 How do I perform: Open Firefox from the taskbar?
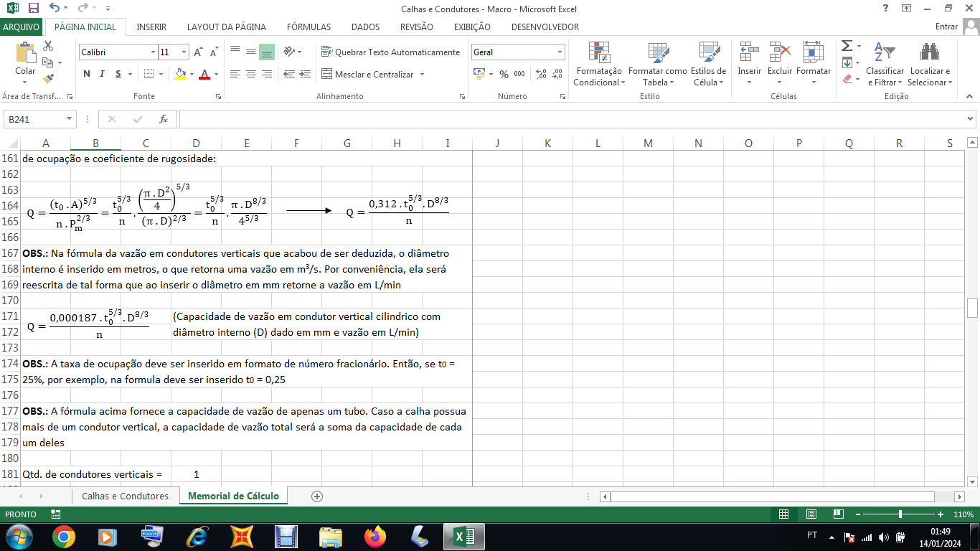click(374, 537)
